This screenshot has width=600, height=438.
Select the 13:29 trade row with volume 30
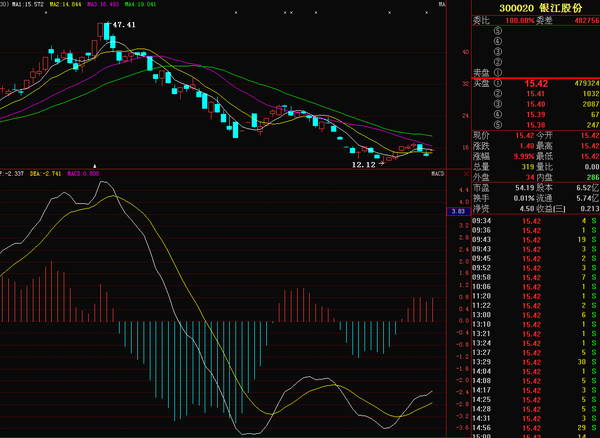[536, 362]
